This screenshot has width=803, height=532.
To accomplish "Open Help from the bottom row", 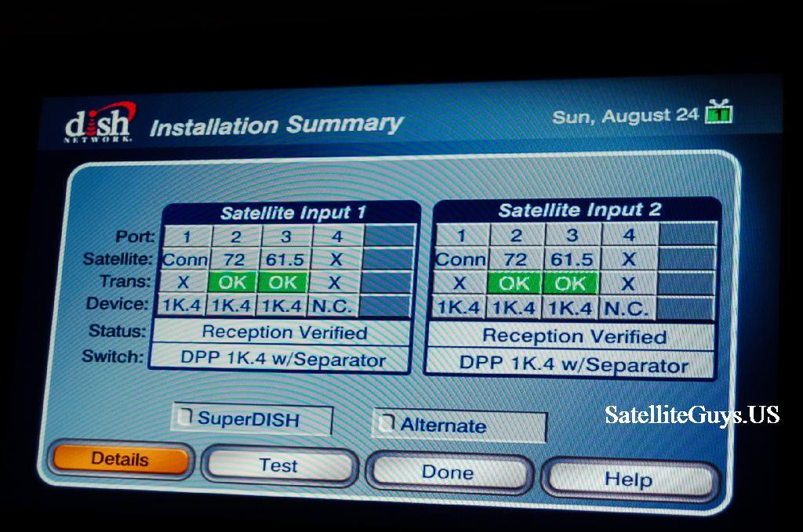I will click(x=628, y=480).
